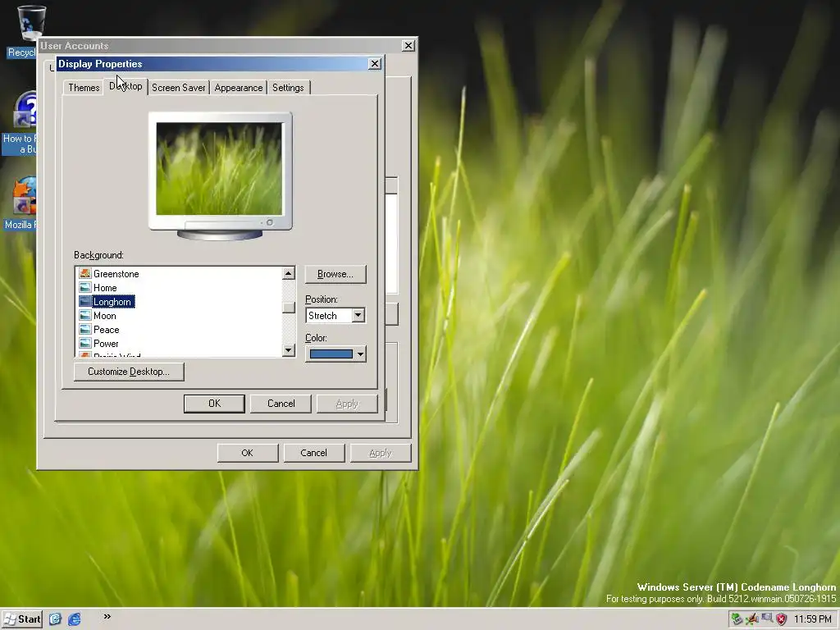Open the 'How to' help desktop icon
Image resolution: width=840 pixels, height=630 pixels.
tap(25, 111)
